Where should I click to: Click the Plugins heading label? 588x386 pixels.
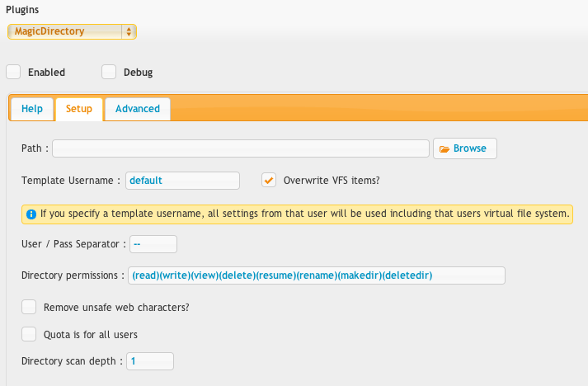(22, 10)
